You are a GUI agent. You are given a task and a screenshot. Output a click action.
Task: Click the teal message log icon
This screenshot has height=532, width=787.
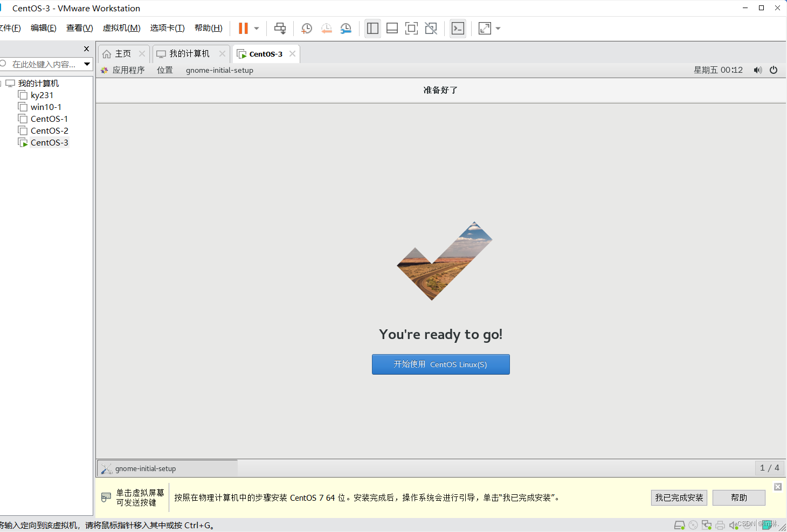click(x=767, y=524)
